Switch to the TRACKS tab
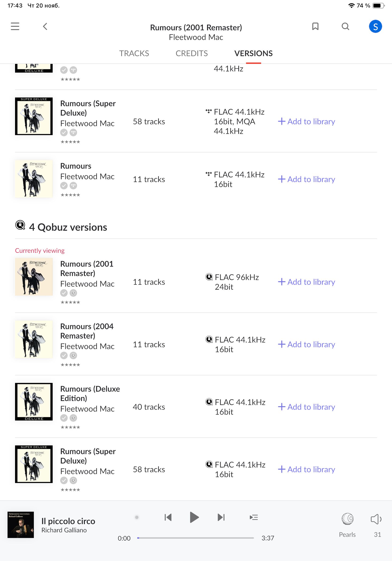The width and height of the screenshot is (392, 561). (134, 53)
